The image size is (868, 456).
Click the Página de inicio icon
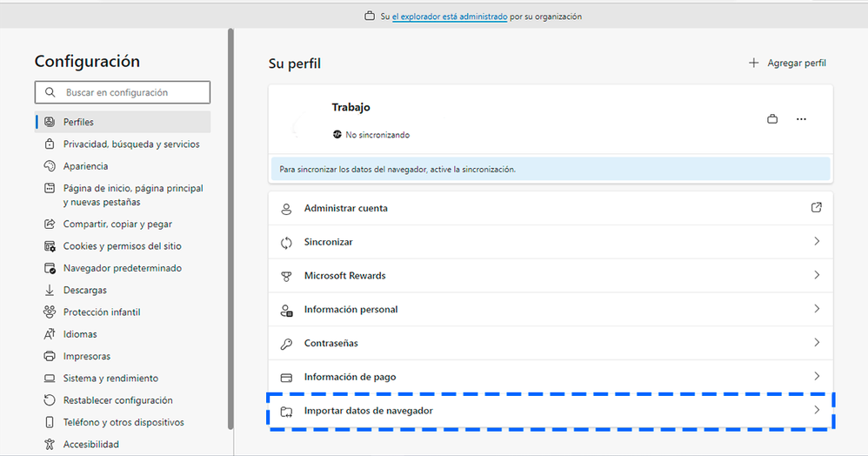click(x=50, y=188)
